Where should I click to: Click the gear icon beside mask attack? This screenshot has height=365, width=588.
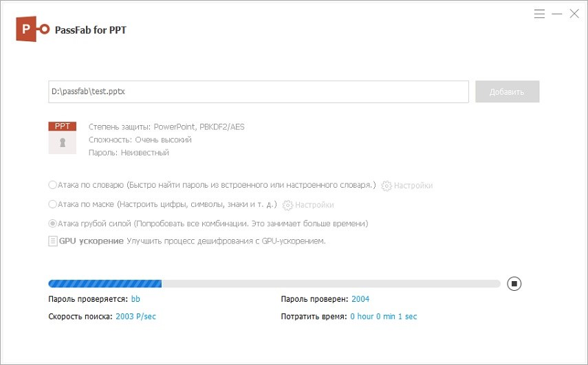pyautogui.click(x=287, y=205)
